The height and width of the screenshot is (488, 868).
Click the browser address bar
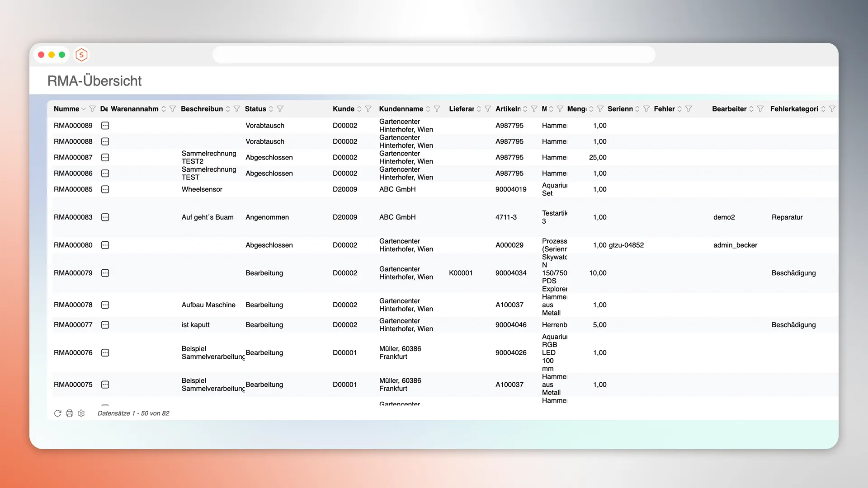point(434,55)
